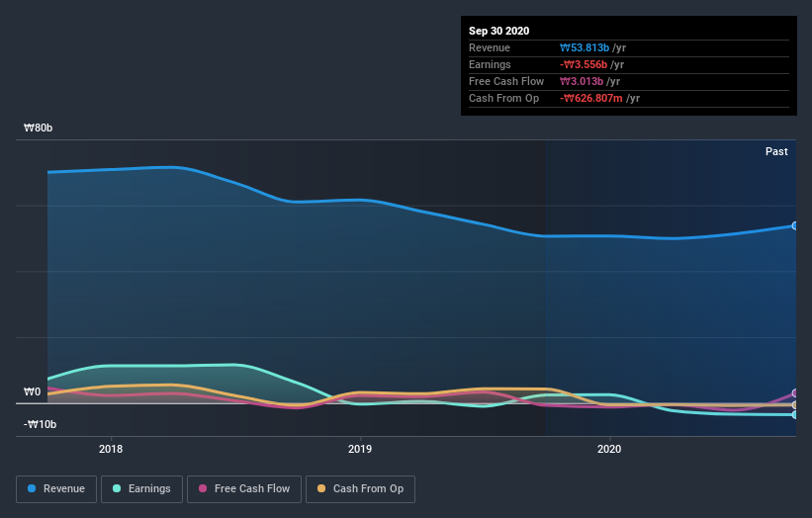This screenshot has width=812, height=518.
Task: Click the Past region label
Action: [776, 151]
